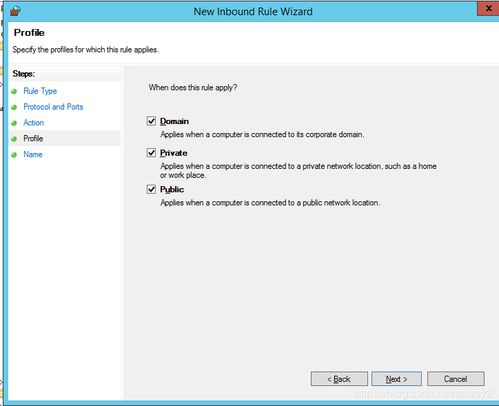Click green bullet beside Protocol and Ports
Screen dimensions: 499x406
14,107
